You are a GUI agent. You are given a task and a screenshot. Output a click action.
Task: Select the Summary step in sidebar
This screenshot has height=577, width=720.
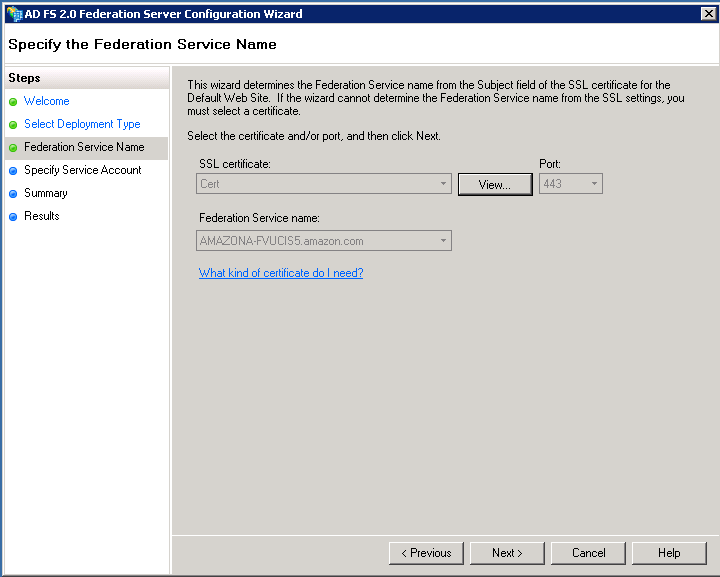click(x=45, y=193)
